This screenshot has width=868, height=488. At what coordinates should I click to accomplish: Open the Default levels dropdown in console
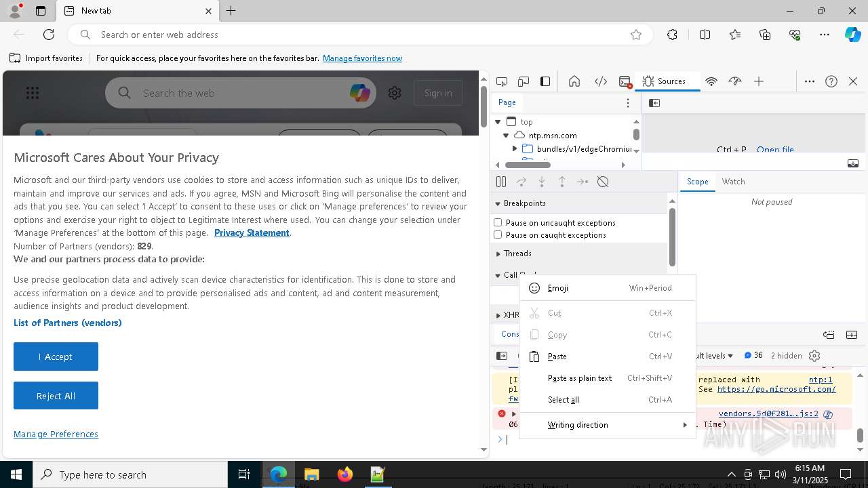714,356
